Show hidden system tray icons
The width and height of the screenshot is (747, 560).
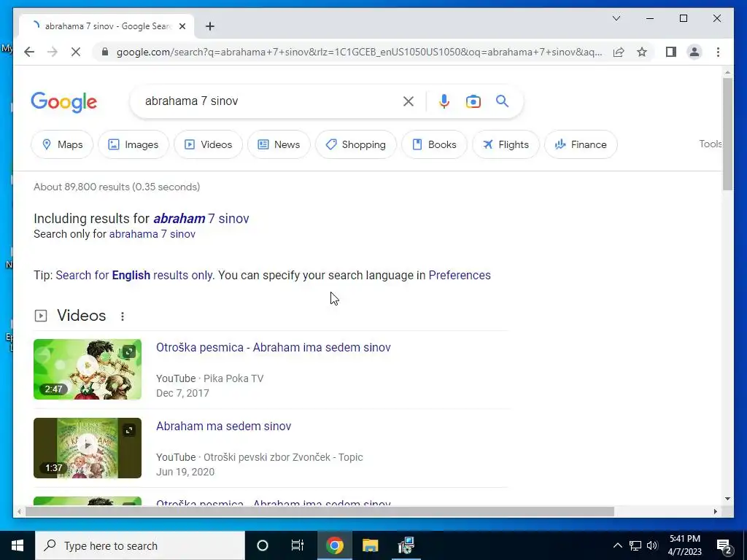(617, 545)
